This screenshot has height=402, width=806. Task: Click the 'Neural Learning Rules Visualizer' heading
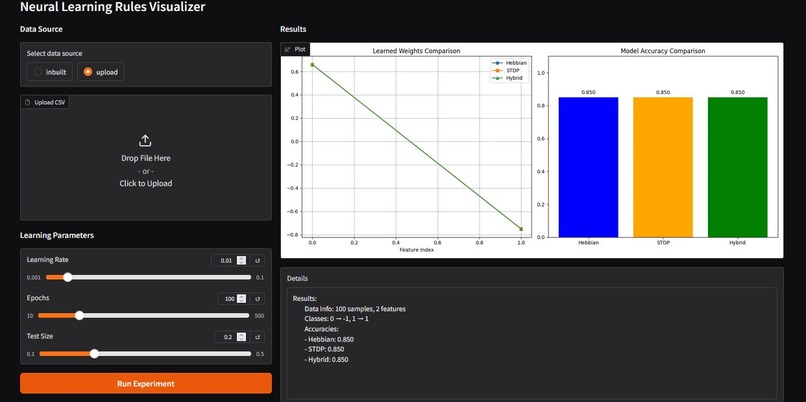[x=113, y=7]
